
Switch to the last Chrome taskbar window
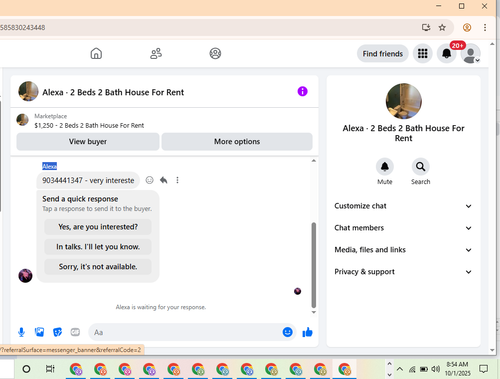(344, 369)
